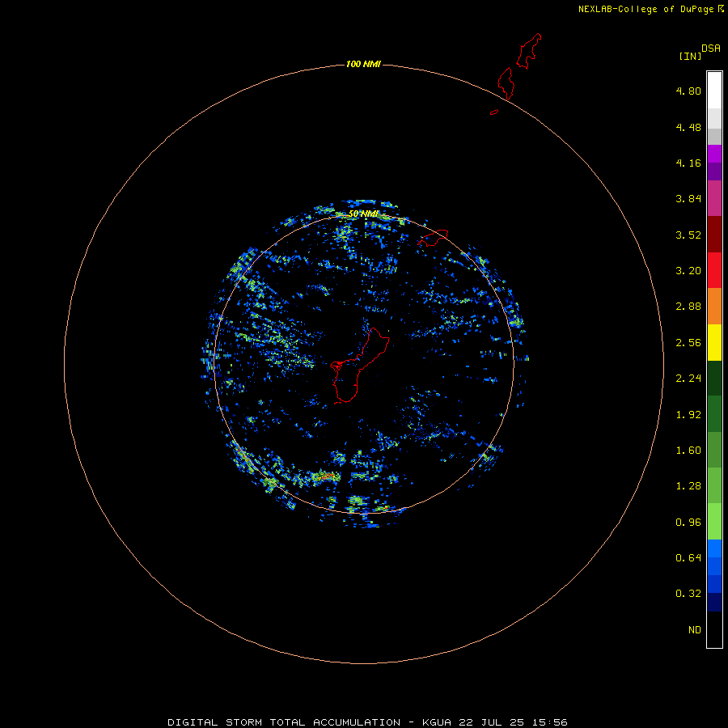Click the tiny island outline below 100 NMI ring

click(x=494, y=112)
